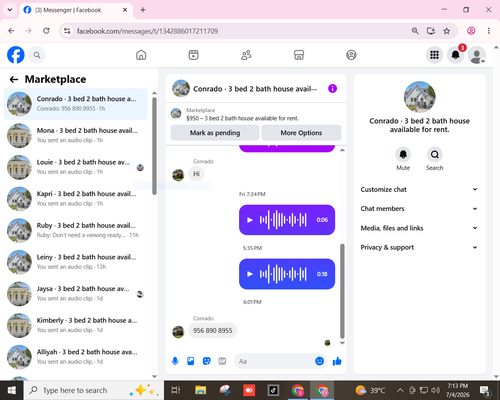Open File Explorer from taskbar
The height and width of the screenshot is (400, 500).
201,390
